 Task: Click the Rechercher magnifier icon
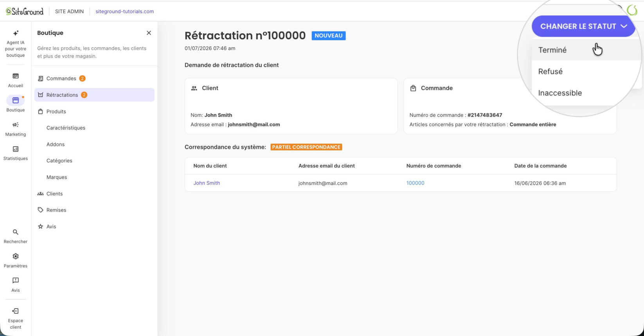[16, 232]
